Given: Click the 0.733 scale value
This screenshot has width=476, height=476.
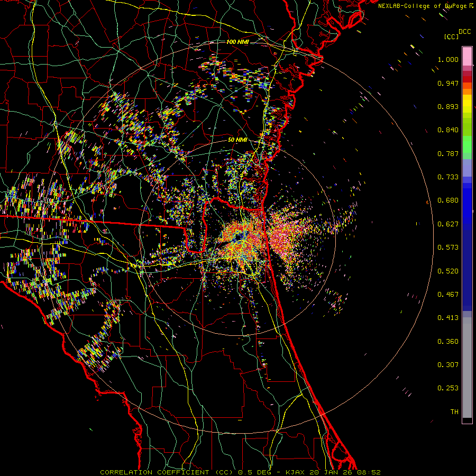Looking at the screenshot, I should click(448, 177).
